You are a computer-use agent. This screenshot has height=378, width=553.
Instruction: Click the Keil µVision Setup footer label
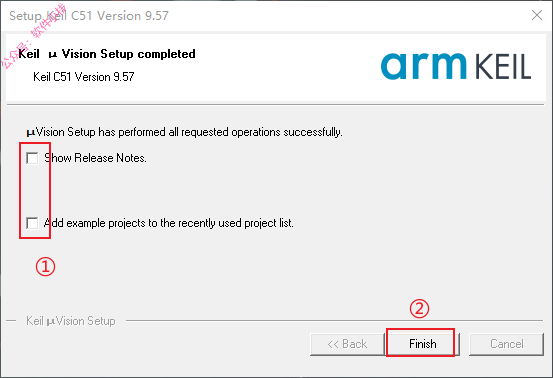coord(71,321)
